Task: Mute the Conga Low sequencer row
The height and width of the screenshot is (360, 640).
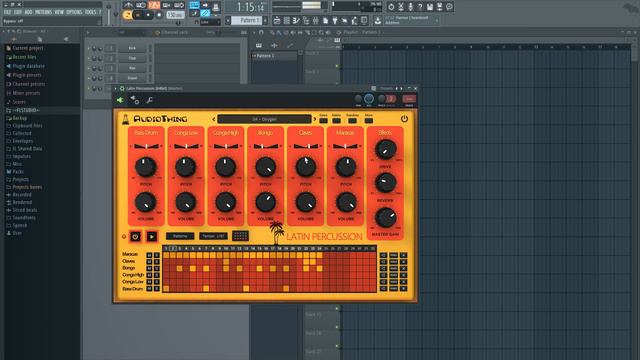Action: coord(149,282)
